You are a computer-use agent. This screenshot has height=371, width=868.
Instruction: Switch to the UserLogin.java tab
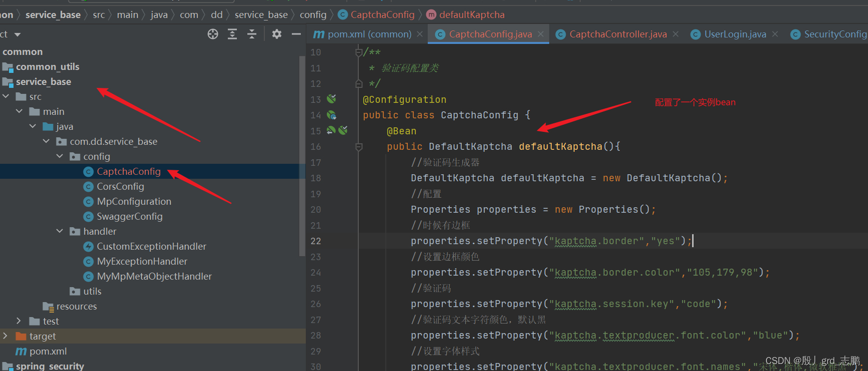point(735,34)
